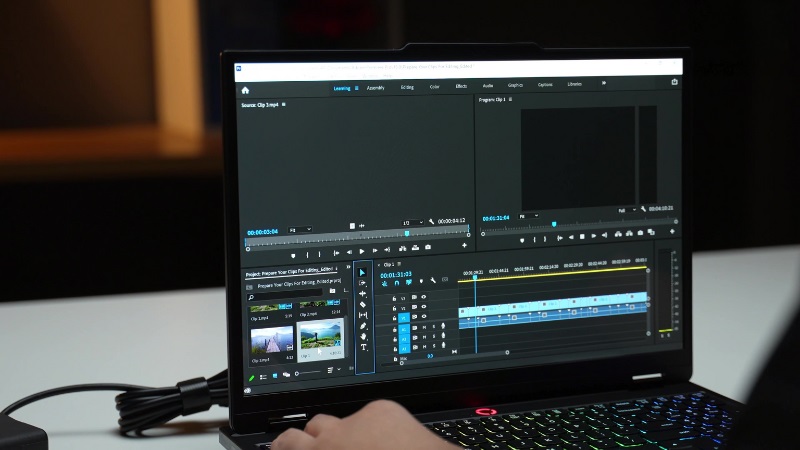The width and height of the screenshot is (800, 450).
Task: Add marker in timeline header
Action: [421, 281]
